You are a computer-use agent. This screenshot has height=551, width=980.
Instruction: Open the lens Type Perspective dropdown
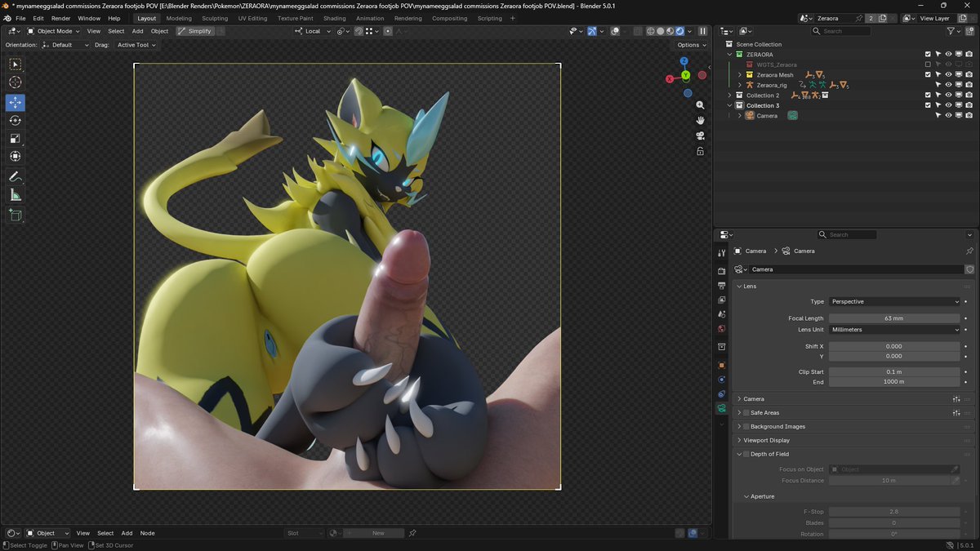(x=894, y=302)
